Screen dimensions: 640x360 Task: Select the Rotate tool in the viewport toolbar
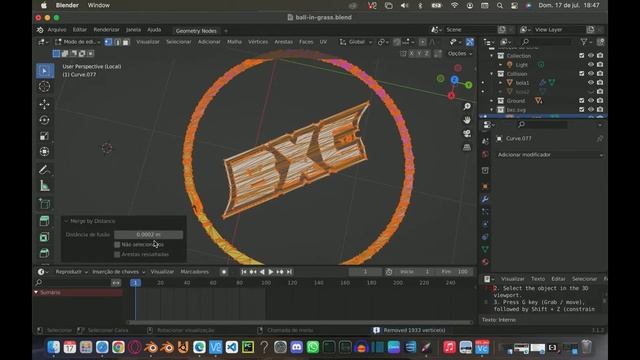(44, 120)
